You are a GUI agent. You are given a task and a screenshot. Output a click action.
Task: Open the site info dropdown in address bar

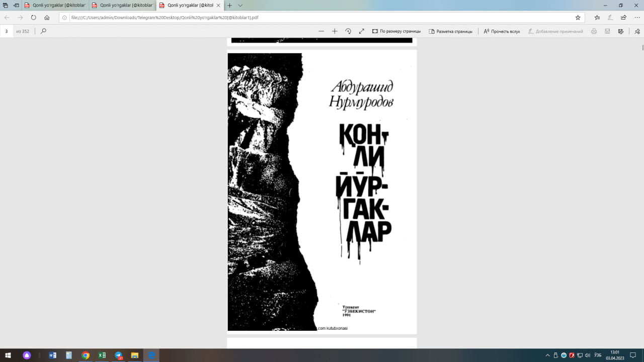(64, 17)
